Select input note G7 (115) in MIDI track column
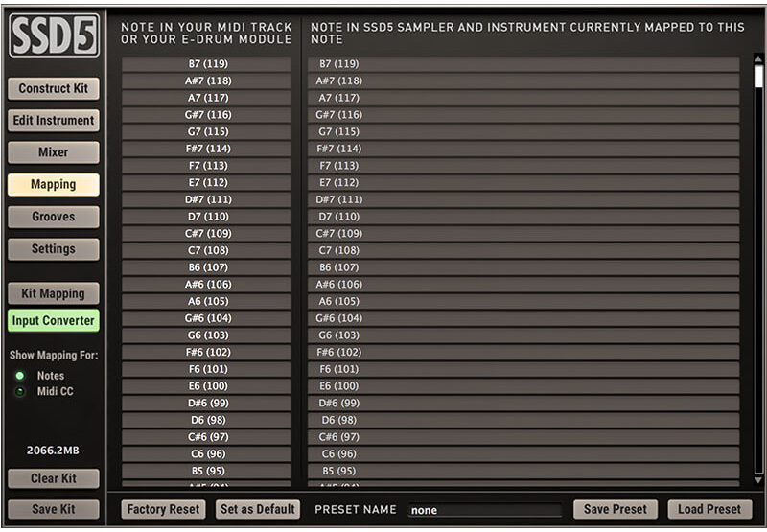Image resolution: width=767 pixels, height=532 pixels. click(x=206, y=131)
